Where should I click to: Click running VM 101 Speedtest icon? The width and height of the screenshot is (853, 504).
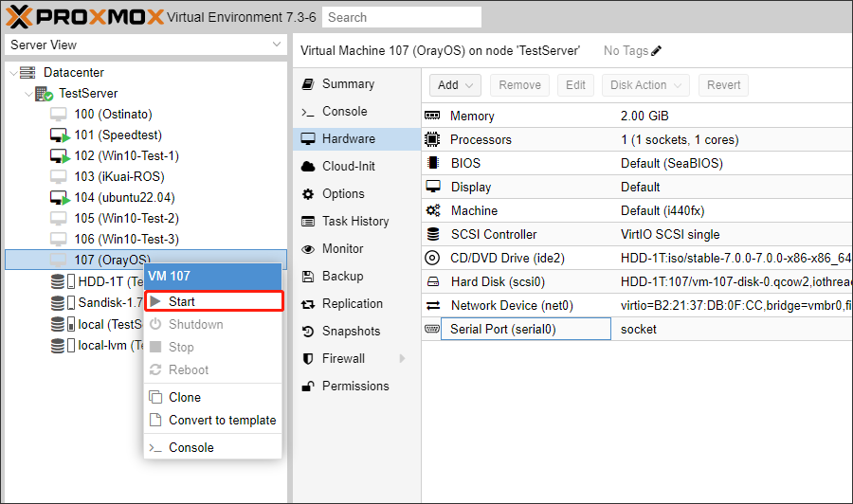coord(60,135)
